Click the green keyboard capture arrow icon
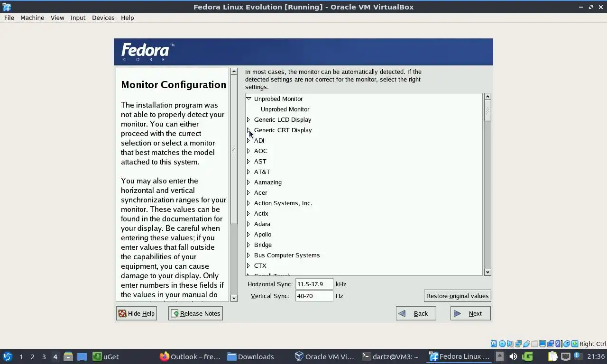 coord(575,344)
